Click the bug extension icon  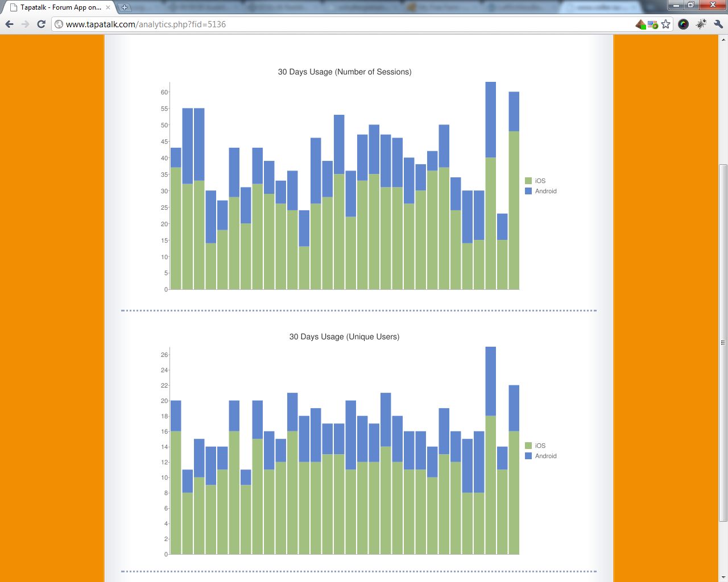(701, 24)
